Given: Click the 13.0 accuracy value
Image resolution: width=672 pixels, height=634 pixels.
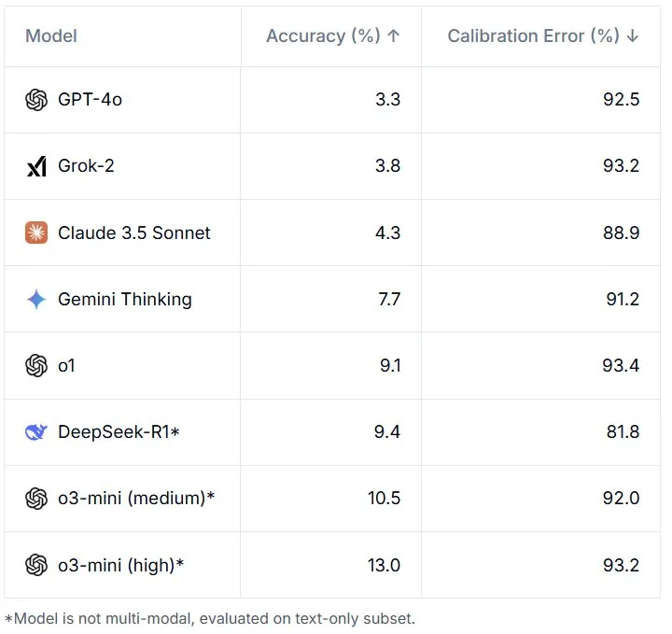Looking at the screenshot, I should [x=384, y=566].
